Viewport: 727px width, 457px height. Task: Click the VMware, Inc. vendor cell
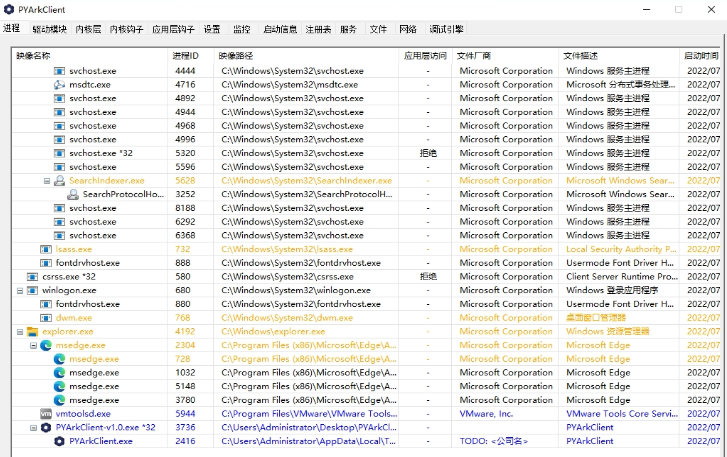click(x=486, y=414)
